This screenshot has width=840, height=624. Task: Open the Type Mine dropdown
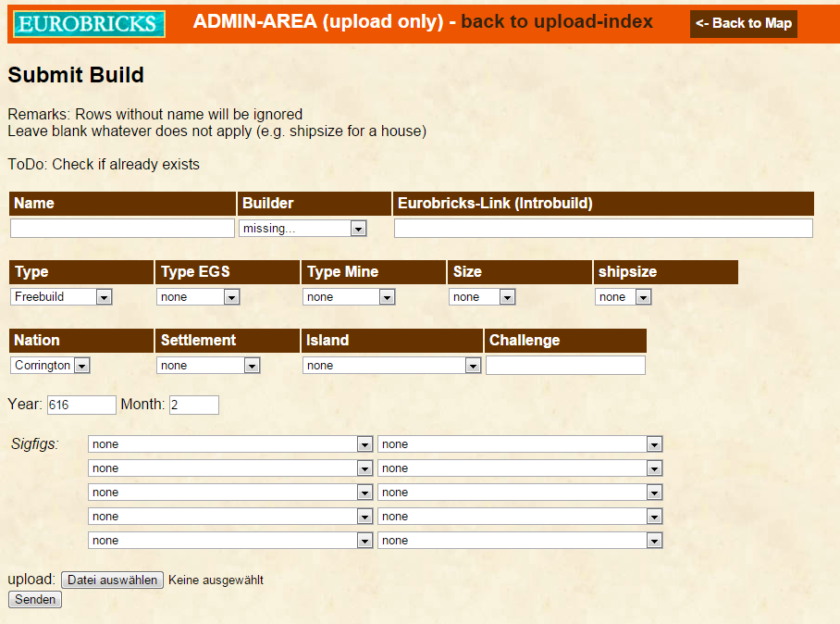[x=350, y=297]
